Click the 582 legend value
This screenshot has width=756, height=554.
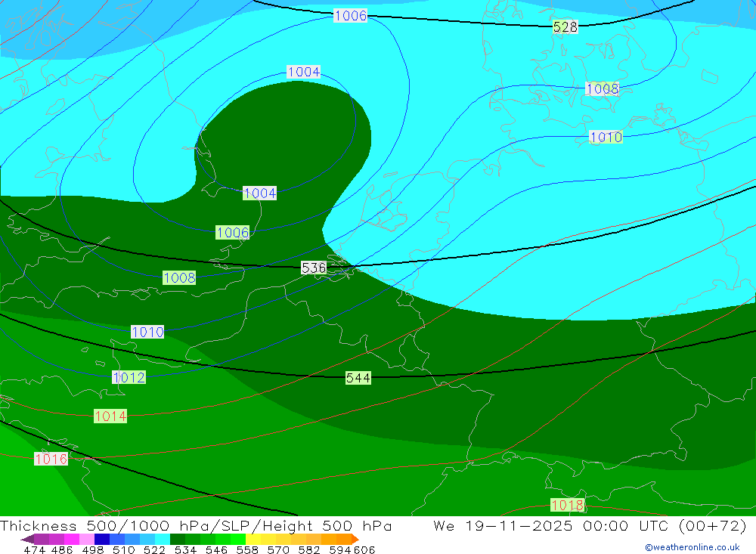click(309, 549)
